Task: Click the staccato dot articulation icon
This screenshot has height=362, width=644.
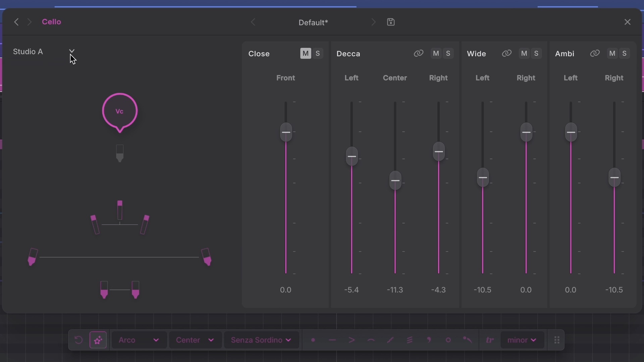Action: [x=313, y=340]
